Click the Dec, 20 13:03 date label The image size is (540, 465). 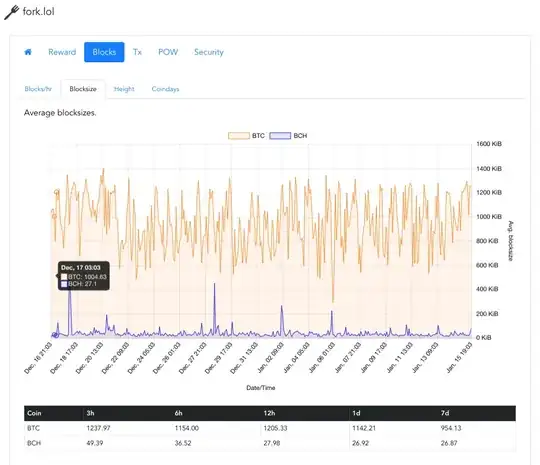click(89, 358)
